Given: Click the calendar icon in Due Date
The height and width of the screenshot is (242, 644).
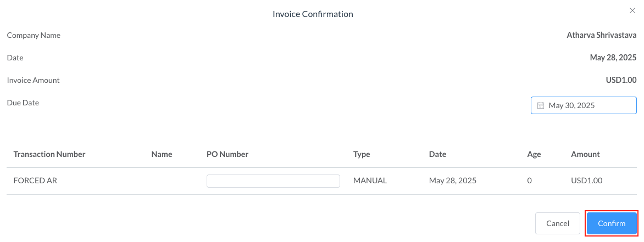Looking at the screenshot, I should tap(540, 105).
